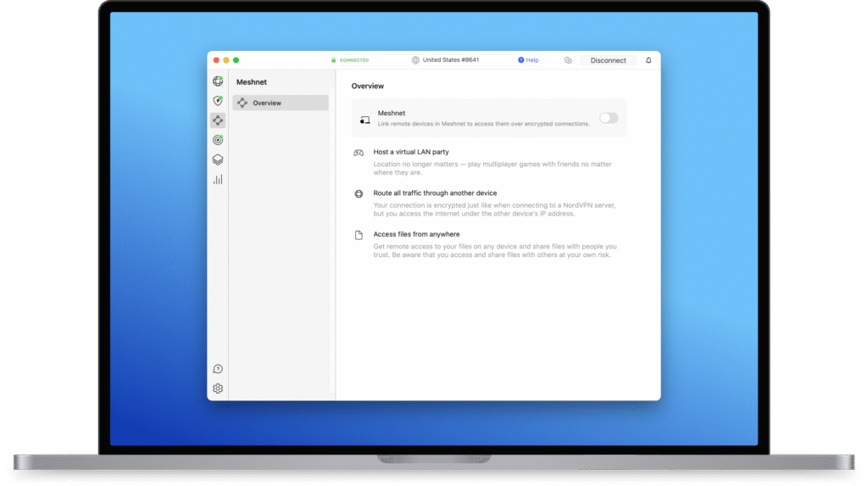This screenshot has width=868, height=486.
Task: Click the stacked layers icon in sidebar
Action: (218, 159)
